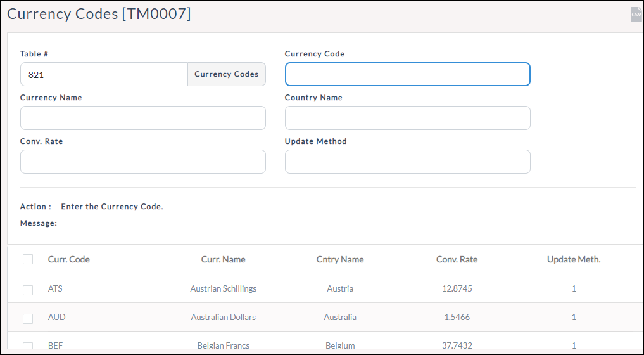Activate the Conv. Rate field
644x355 pixels.
[x=142, y=162]
